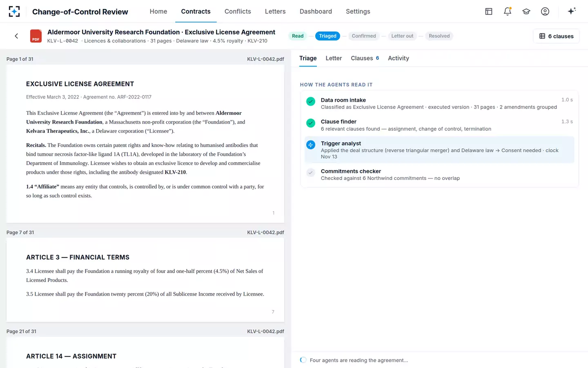Select the Read status step
Viewport: 588px width, 368px height.
(x=298, y=36)
